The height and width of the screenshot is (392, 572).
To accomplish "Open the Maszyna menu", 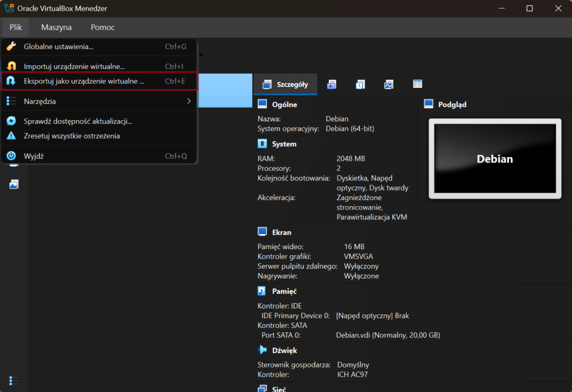I will [56, 27].
